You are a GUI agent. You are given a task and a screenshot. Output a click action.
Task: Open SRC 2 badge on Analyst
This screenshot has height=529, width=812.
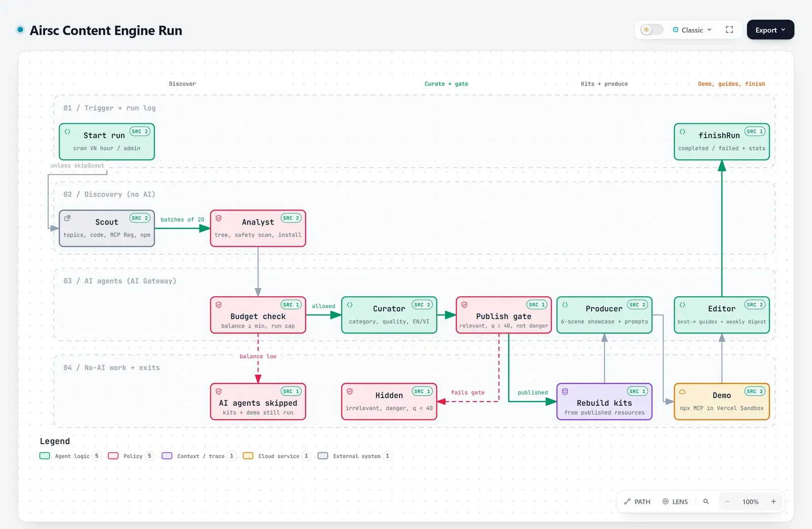coord(291,218)
